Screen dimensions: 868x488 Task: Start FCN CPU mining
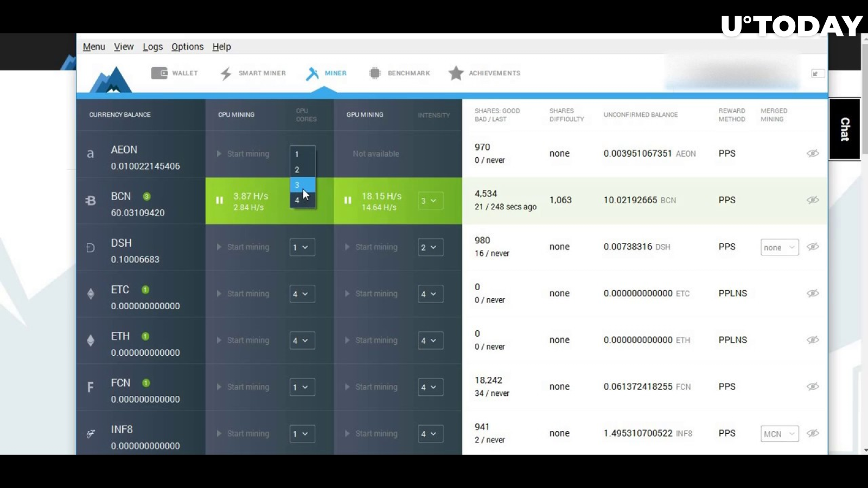point(242,387)
